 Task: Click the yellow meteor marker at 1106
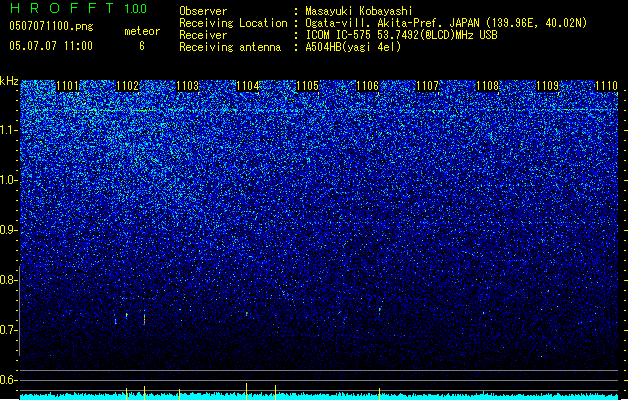point(379,394)
